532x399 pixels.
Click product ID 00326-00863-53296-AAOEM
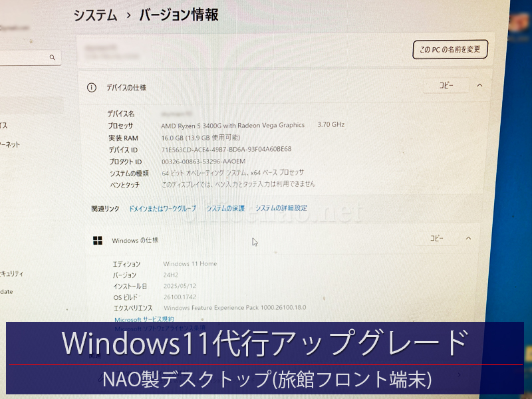tap(203, 162)
